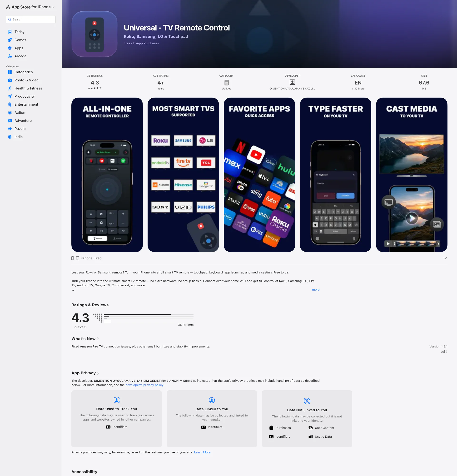View the Favorite Apps Quick Access screenshot
Viewport: 457px width, 476px height.
click(x=259, y=175)
